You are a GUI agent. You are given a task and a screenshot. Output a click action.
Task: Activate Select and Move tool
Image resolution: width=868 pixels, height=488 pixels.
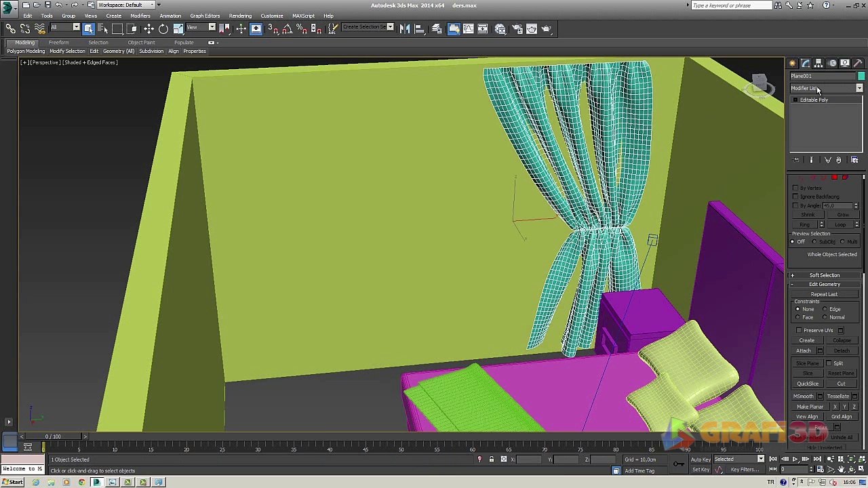pyautogui.click(x=149, y=28)
